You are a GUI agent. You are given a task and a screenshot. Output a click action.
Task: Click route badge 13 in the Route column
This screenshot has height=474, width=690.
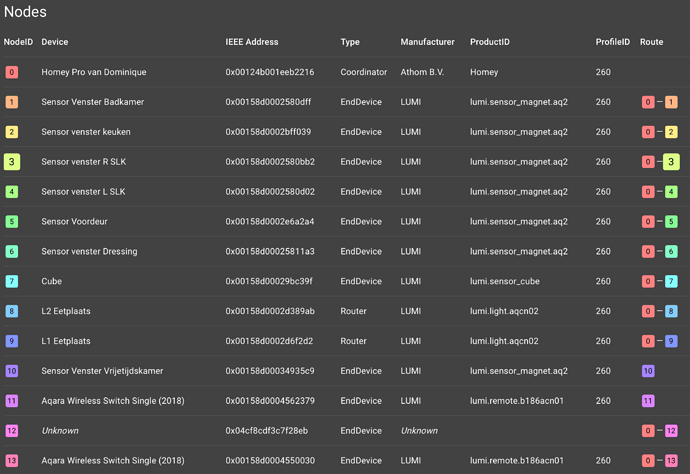pos(671,461)
